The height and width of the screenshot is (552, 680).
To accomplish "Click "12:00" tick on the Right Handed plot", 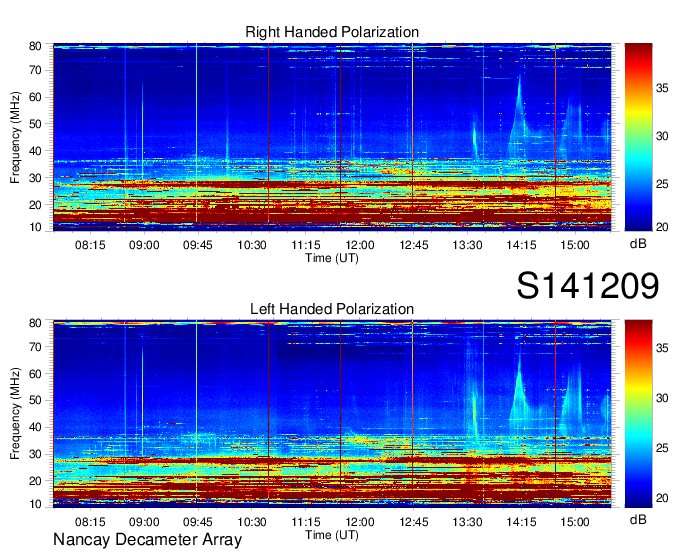I will click(x=360, y=245).
